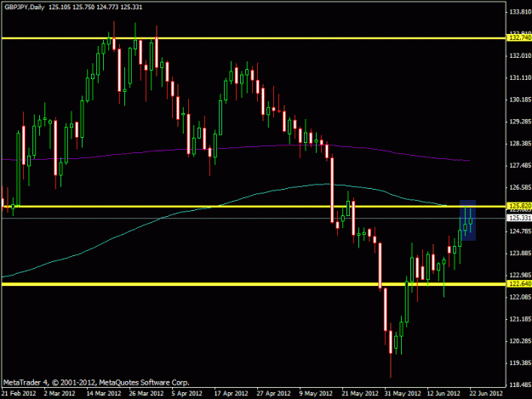Click the yellow 132.740 price label

pos(519,37)
